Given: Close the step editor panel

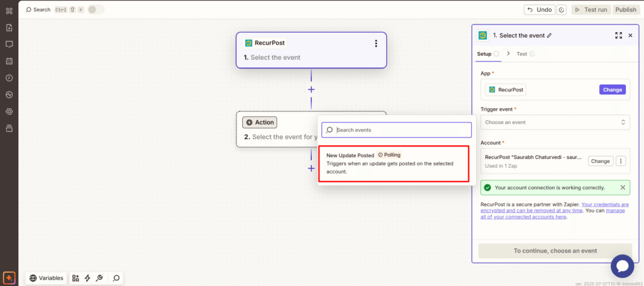Looking at the screenshot, I should pyautogui.click(x=630, y=36).
